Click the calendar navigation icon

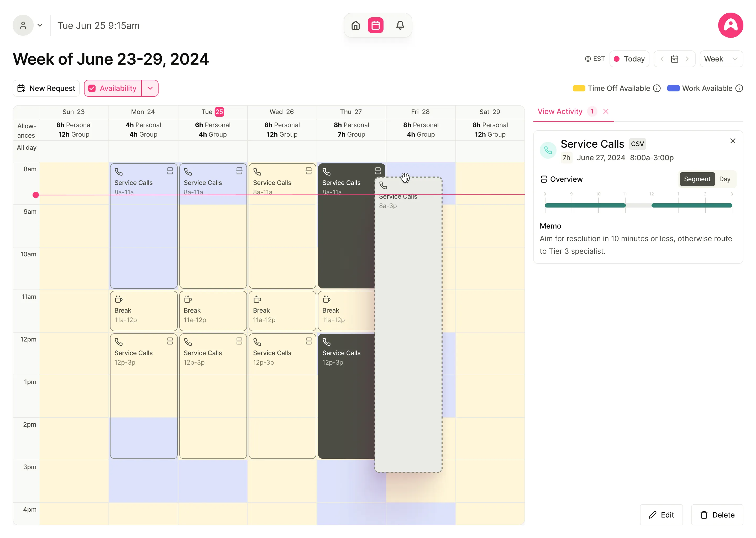[x=674, y=58]
